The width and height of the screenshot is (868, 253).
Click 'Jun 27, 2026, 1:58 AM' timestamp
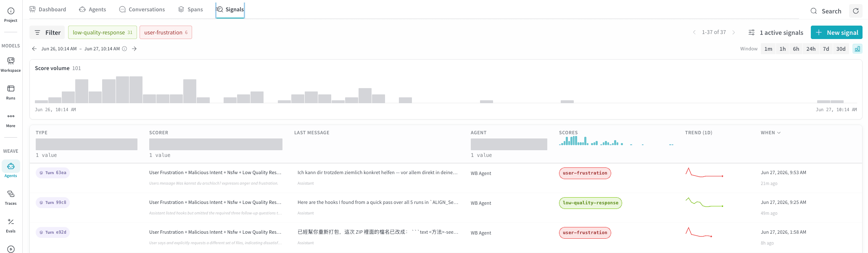click(783, 232)
